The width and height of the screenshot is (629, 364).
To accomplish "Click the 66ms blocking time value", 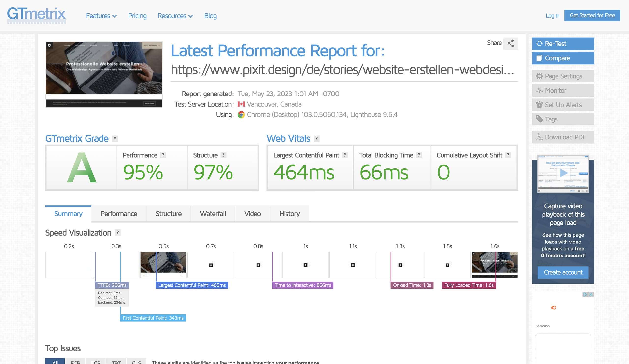I will pos(384,173).
